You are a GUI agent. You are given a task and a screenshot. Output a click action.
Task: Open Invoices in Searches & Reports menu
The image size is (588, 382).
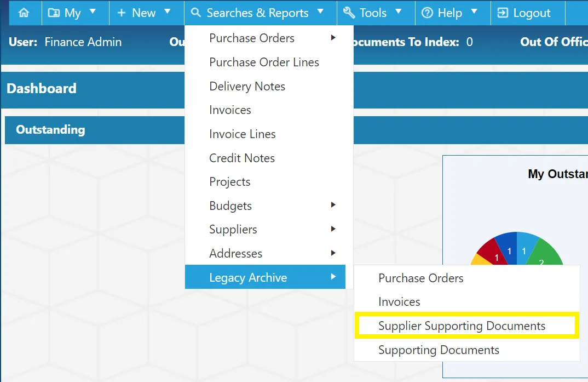click(x=265, y=110)
